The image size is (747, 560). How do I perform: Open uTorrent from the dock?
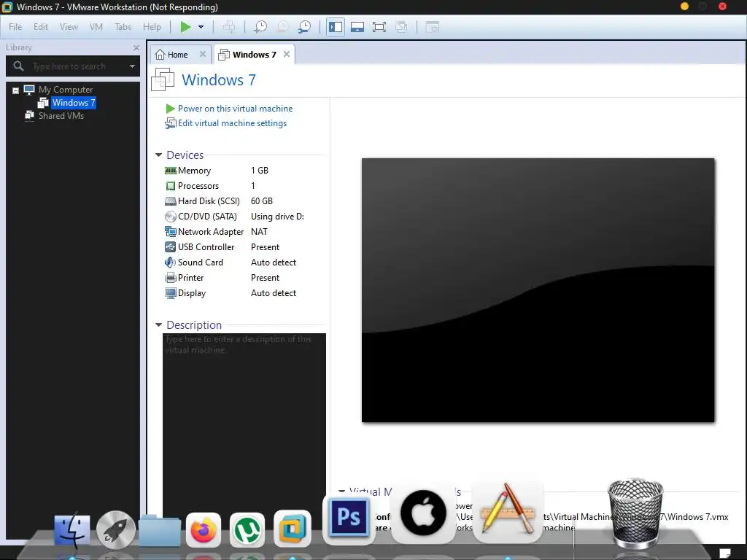pyautogui.click(x=247, y=530)
